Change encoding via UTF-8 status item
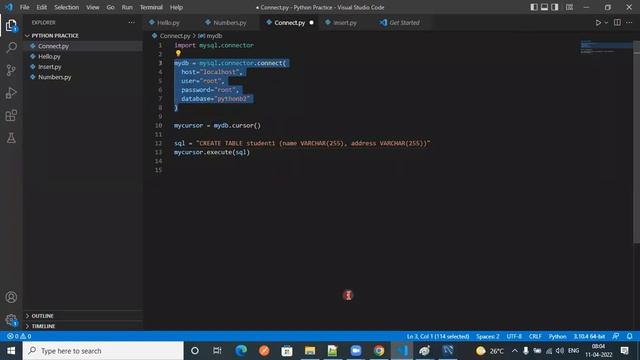 tap(514, 336)
